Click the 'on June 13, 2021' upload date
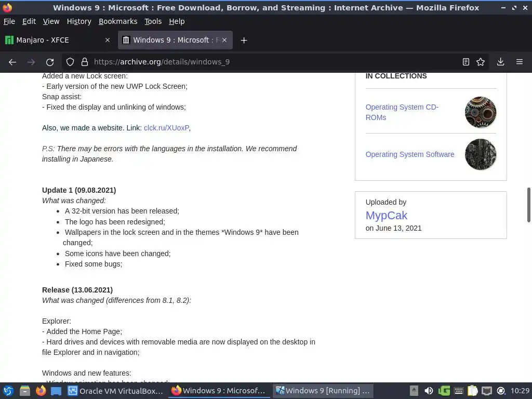 [x=393, y=229]
